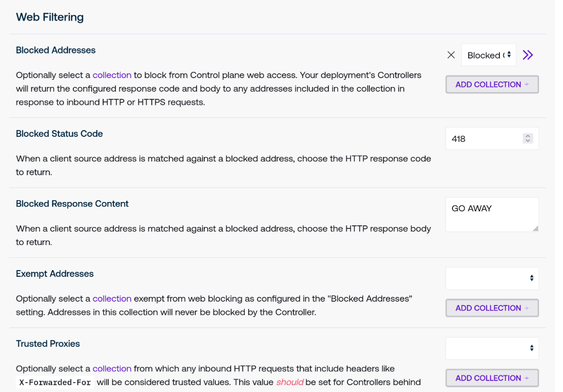Click Add Collection under Blocked Addresses
This screenshot has width=563, height=392.
492,84
